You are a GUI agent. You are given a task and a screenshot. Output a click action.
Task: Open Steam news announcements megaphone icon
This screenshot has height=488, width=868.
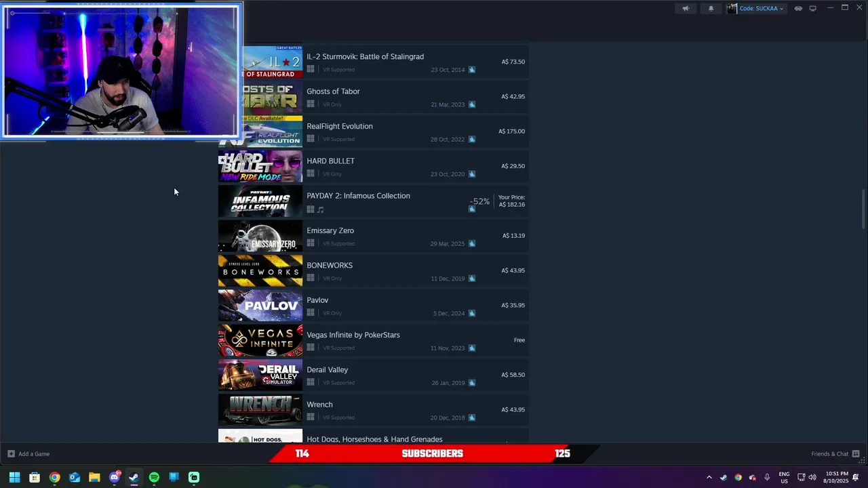tap(686, 8)
